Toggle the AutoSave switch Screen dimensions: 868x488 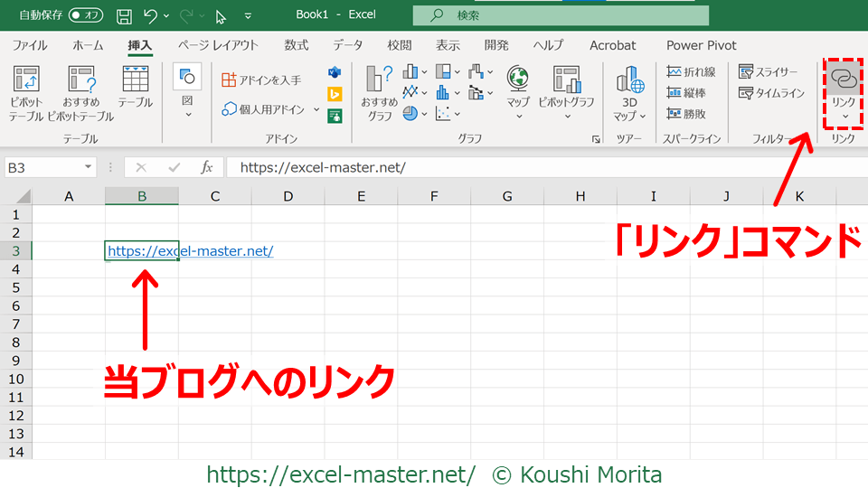[86, 15]
